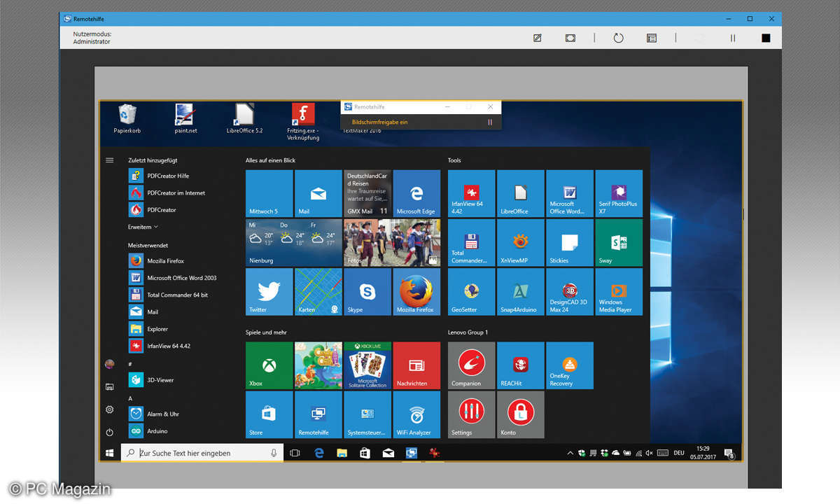Viewport: 840px width, 504px height.
Task: Stop the remote session with the black square
Action: coord(766,38)
